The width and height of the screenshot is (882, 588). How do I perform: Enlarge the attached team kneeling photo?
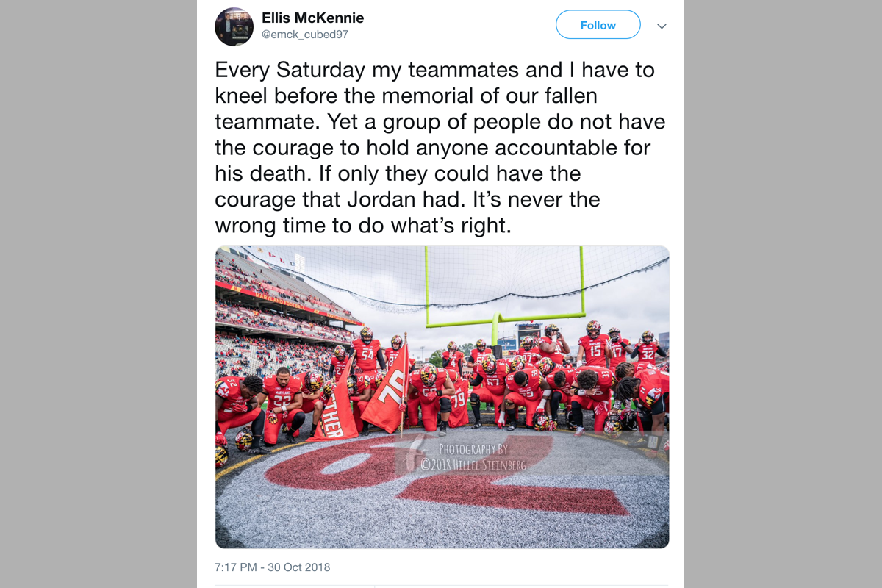[442, 397]
